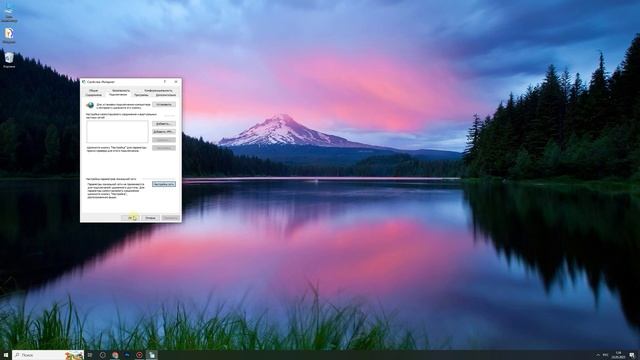This screenshot has height=360, width=640.
Task: Select the Connections (Подключения) tab
Action: 118,94
